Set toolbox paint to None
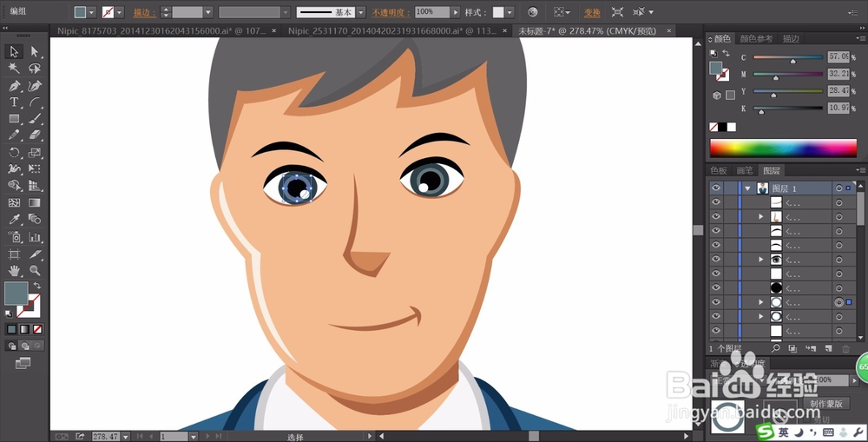Image resolution: width=868 pixels, height=442 pixels. pos(37,330)
